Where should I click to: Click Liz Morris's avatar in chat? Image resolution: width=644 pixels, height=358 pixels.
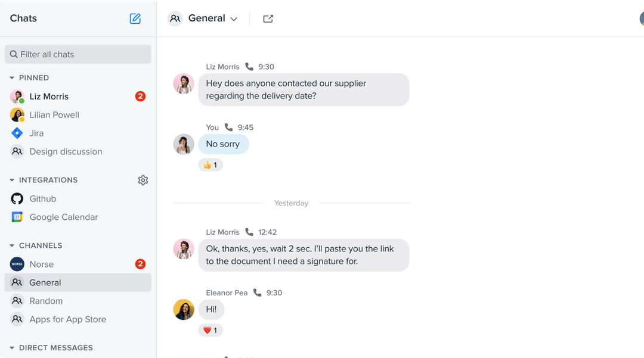[x=184, y=84]
